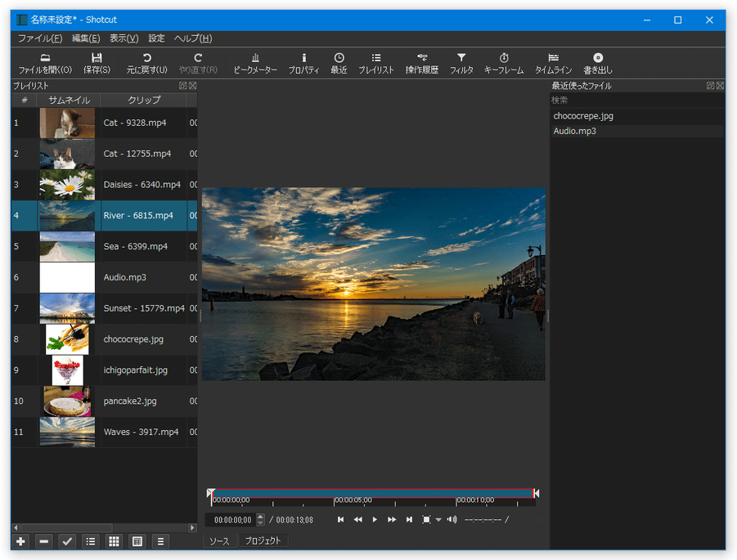Viewport: 737px width, 560px height.
Task: Open the 編集(E) menu
Action: coord(86,38)
